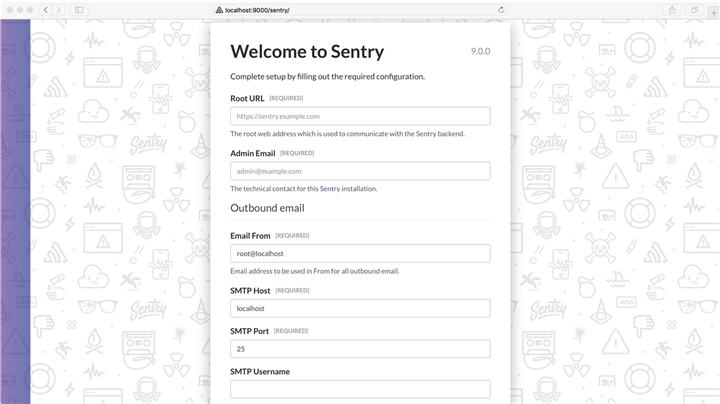Image resolution: width=720 pixels, height=404 pixels.
Task: Click the SMTP Port field showing 25
Action: click(x=360, y=349)
